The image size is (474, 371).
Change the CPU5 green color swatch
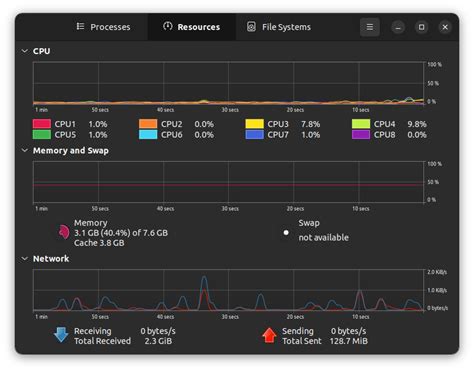42,135
